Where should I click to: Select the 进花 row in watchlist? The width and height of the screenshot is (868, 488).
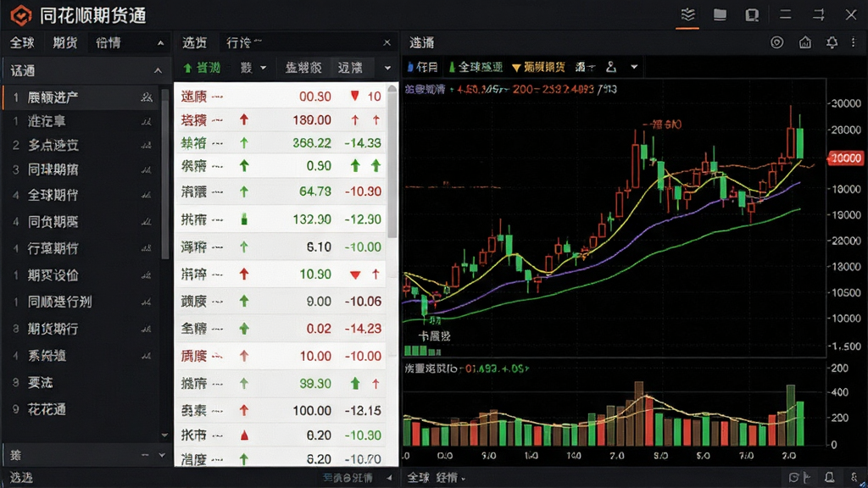tap(81, 121)
